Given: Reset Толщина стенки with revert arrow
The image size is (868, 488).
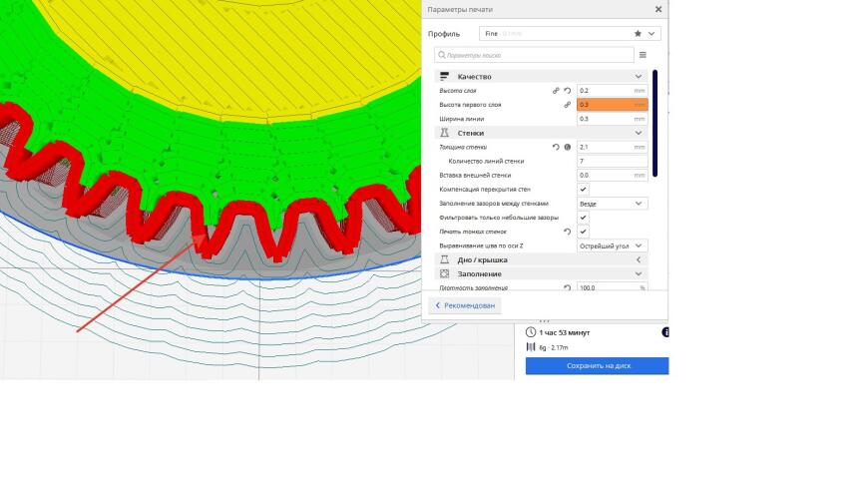Looking at the screenshot, I should (x=556, y=148).
